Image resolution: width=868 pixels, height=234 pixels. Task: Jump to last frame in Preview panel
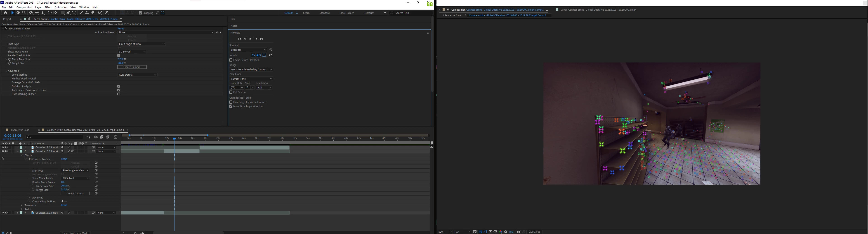click(x=262, y=39)
